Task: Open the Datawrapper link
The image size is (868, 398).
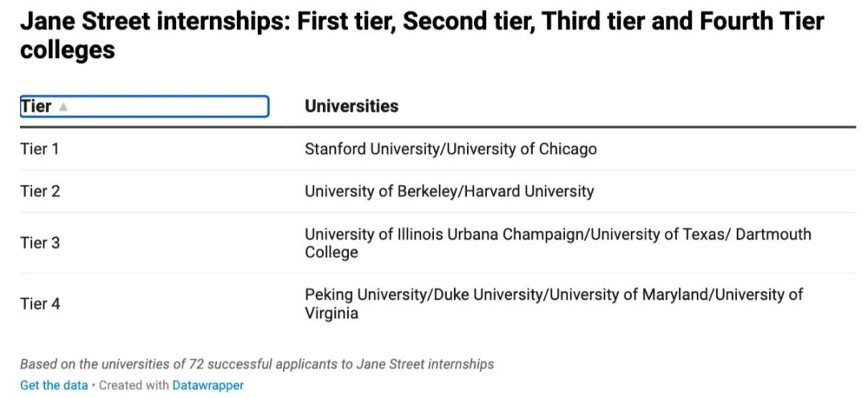Action: (208, 385)
